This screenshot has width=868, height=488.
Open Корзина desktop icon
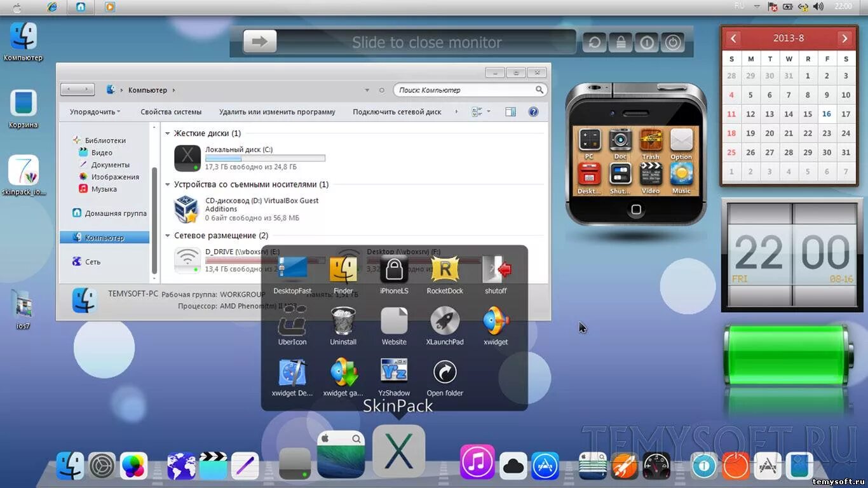[24, 108]
